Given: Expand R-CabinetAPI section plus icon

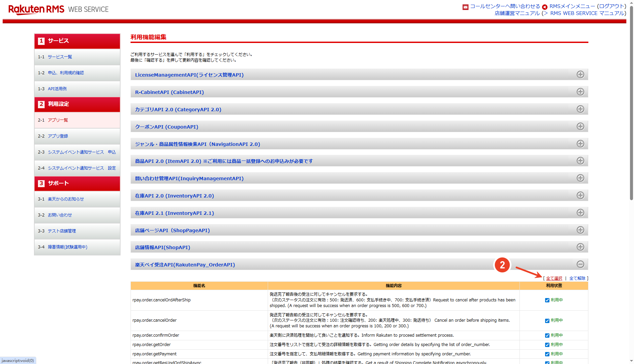Looking at the screenshot, I should [x=580, y=92].
